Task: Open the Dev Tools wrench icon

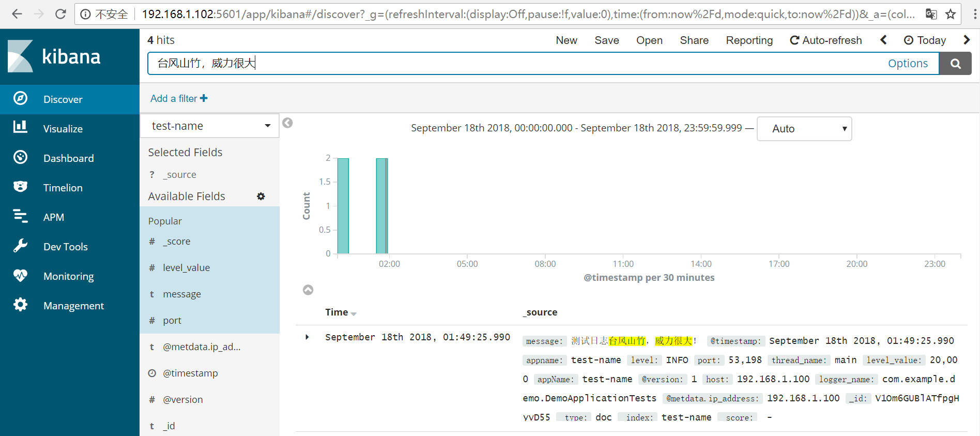Action: pyautogui.click(x=20, y=246)
